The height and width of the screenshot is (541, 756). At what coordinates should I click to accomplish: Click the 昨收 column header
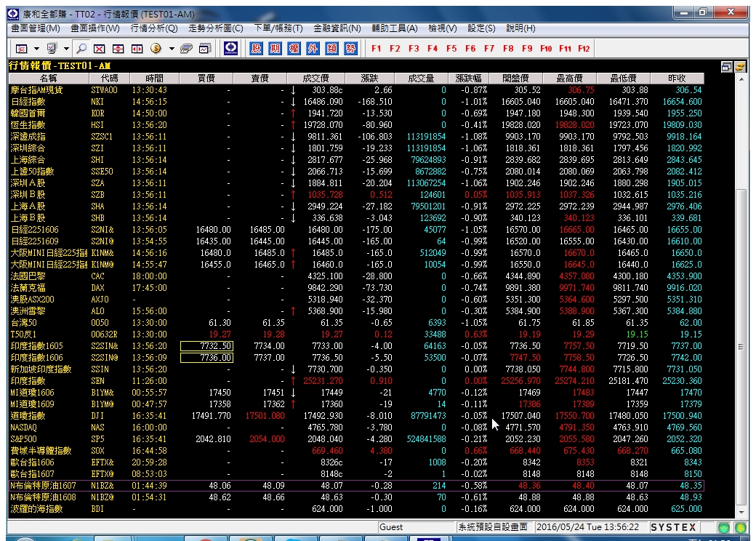(x=677, y=78)
